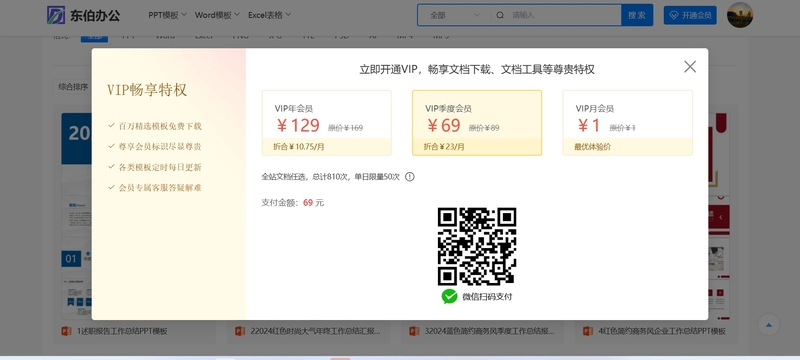Click 折合¥10.75/月 text
800x360 pixels.
[298, 147]
